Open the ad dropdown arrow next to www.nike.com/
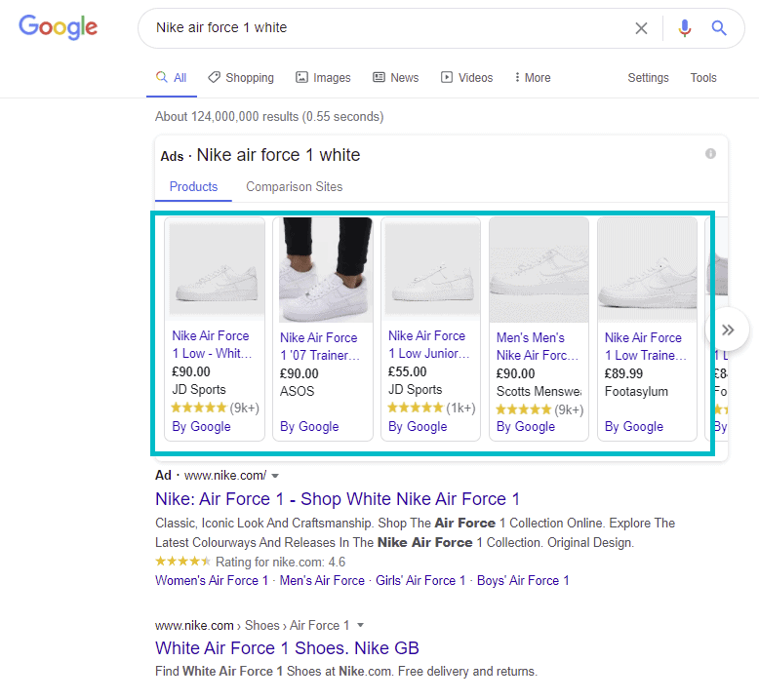This screenshot has height=700, width=759. tap(275, 476)
